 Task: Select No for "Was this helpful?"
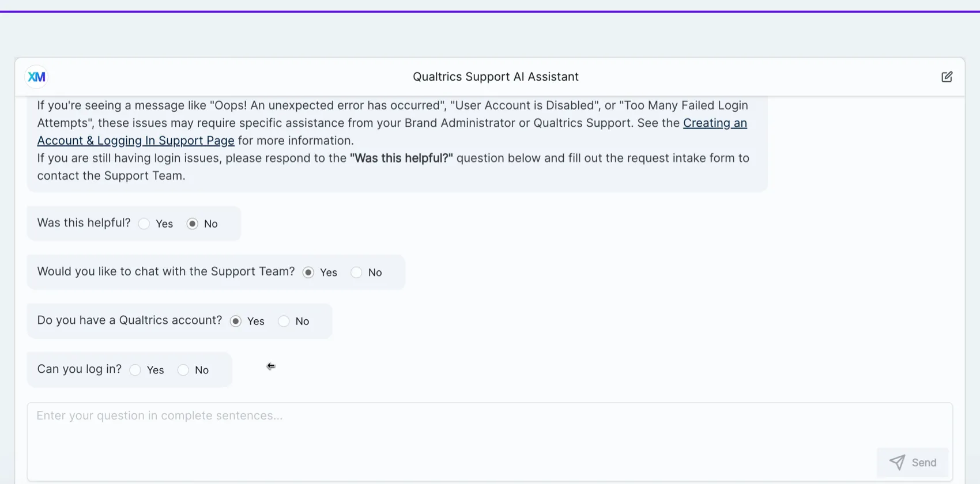pos(192,224)
